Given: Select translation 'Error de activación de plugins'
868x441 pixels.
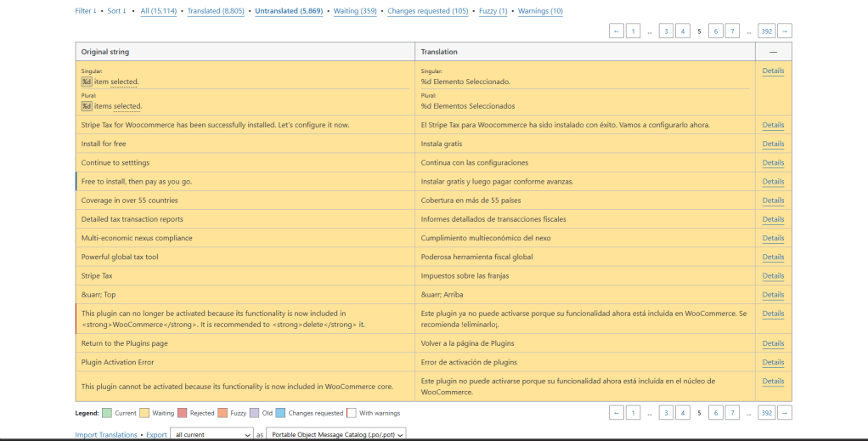Looking at the screenshot, I should coord(469,362).
